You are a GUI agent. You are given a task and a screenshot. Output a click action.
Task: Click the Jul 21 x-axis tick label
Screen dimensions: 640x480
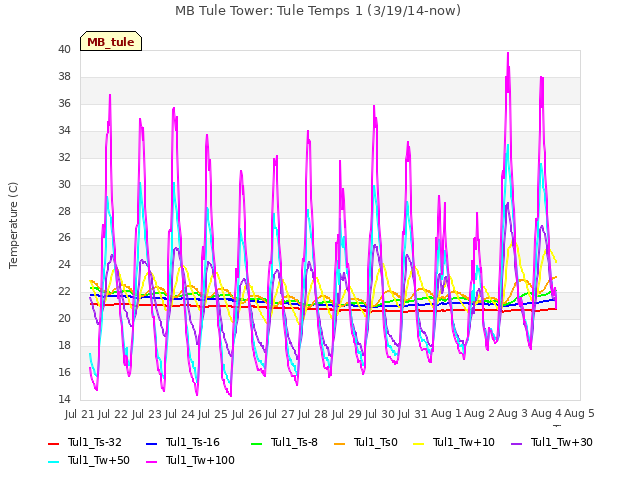click(x=80, y=414)
